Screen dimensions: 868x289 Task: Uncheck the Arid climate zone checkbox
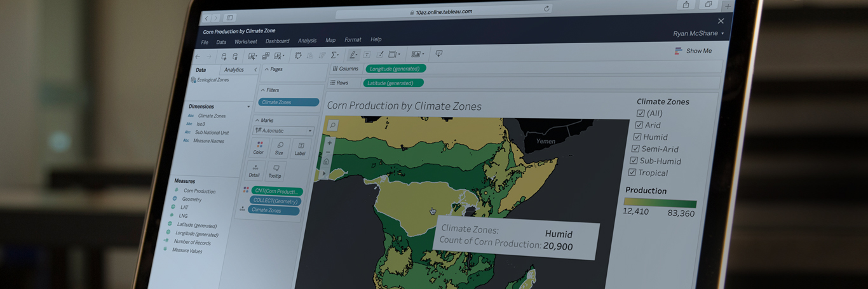click(639, 124)
